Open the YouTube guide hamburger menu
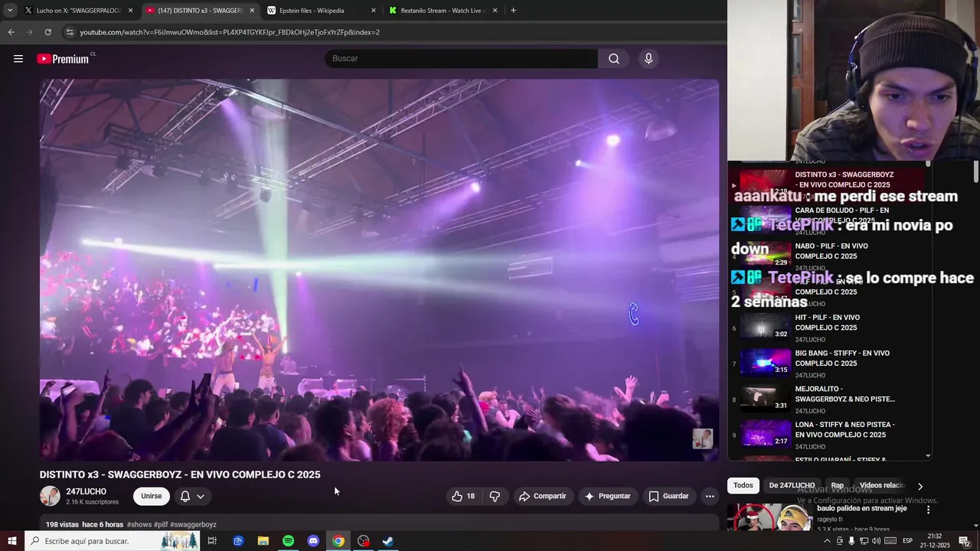The height and width of the screenshot is (551, 980). point(18,59)
